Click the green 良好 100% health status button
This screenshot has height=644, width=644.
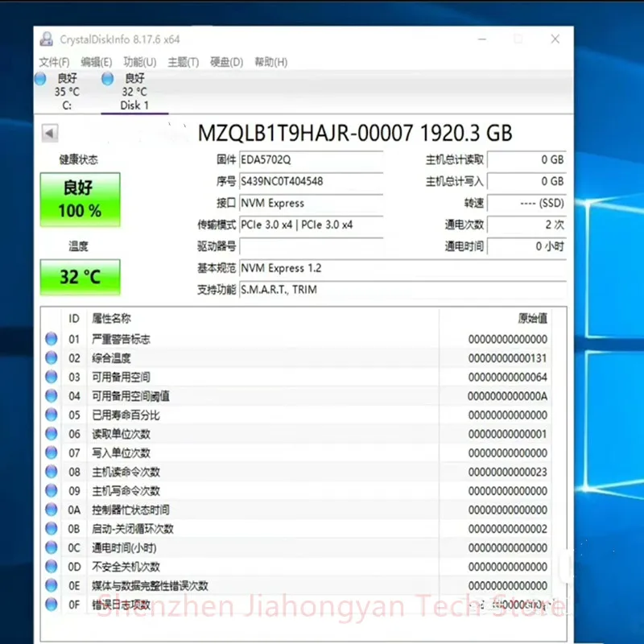[x=80, y=200]
